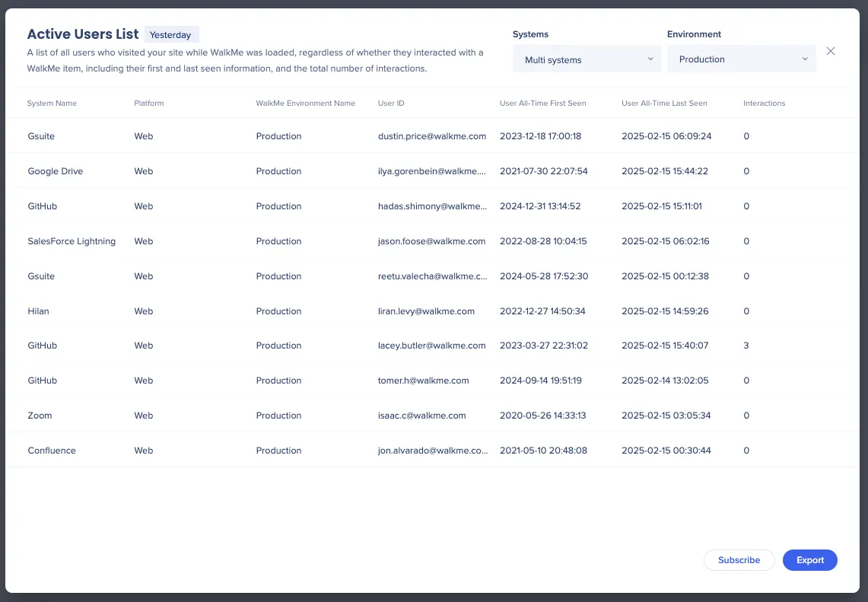Image resolution: width=868 pixels, height=602 pixels.
Task: Click first seen 2024-09-14 19:51:19
Action: pos(541,381)
